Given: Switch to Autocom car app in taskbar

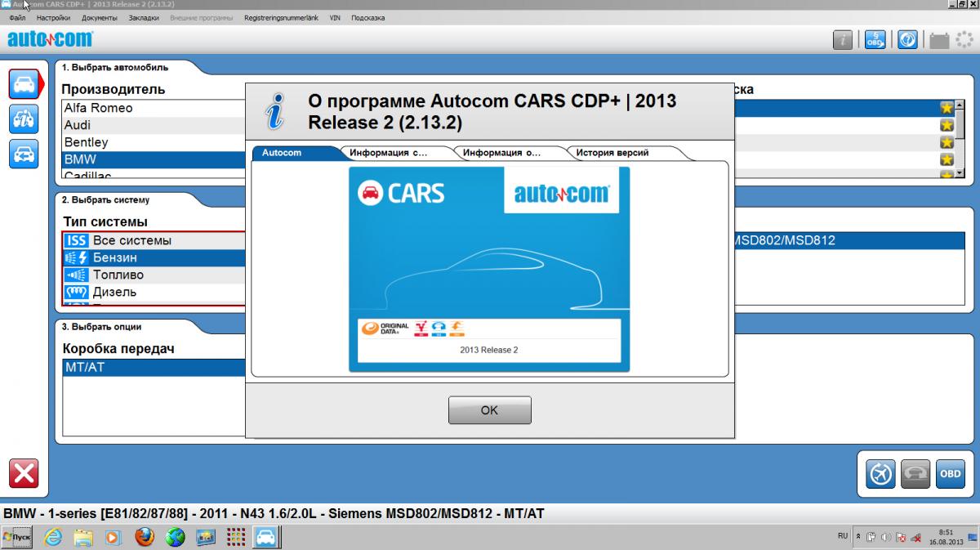Looking at the screenshot, I should (265, 537).
